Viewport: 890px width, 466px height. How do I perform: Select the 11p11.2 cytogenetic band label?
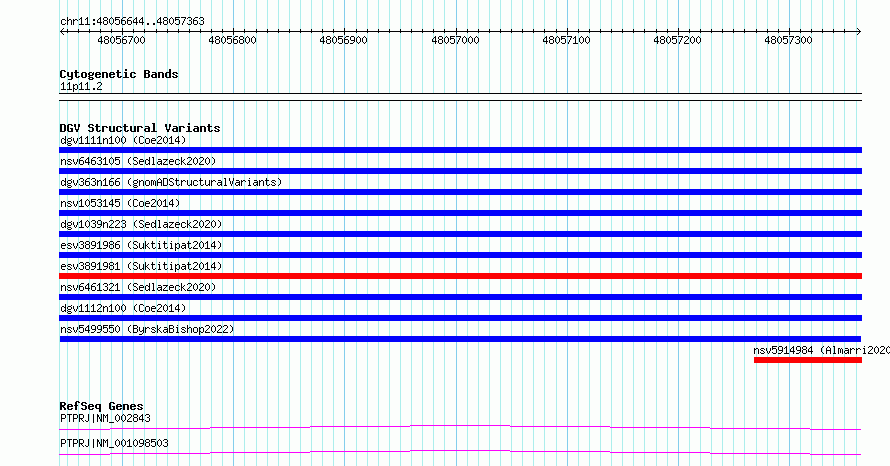(81, 86)
